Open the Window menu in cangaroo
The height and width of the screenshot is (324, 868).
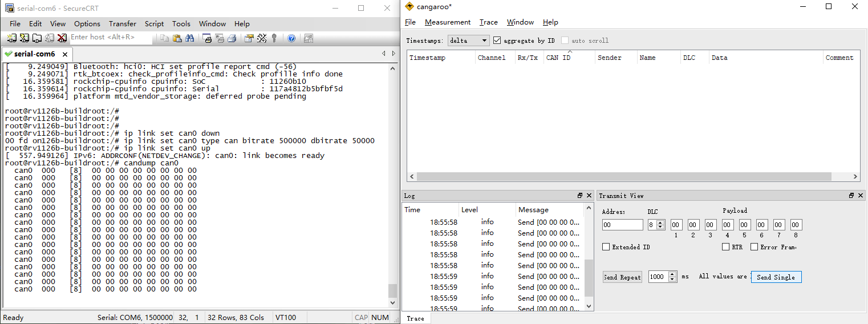pyautogui.click(x=520, y=22)
